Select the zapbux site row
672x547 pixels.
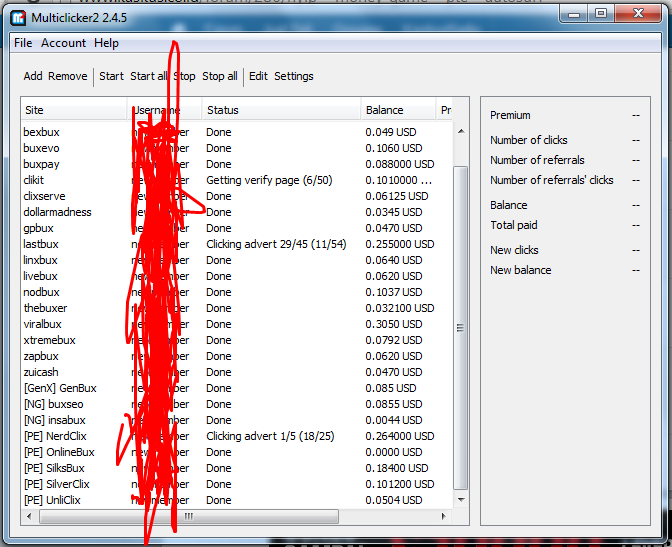point(237,356)
